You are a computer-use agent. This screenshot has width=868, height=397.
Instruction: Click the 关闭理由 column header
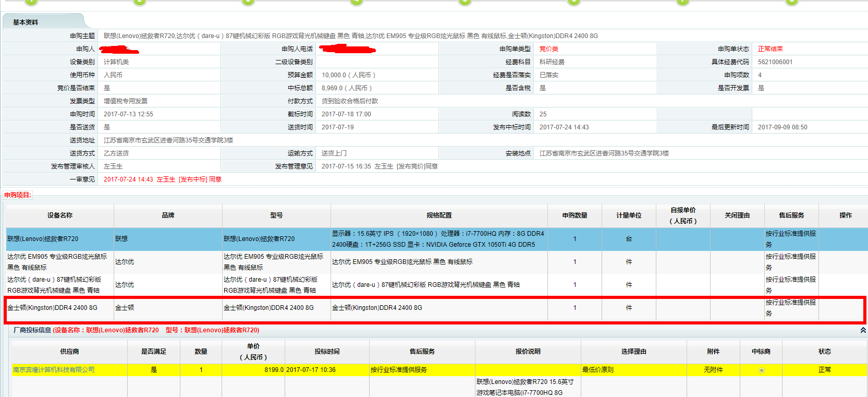(737, 215)
